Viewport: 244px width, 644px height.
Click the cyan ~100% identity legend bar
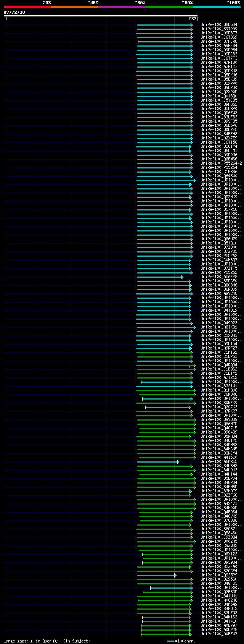(x=217, y=7)
